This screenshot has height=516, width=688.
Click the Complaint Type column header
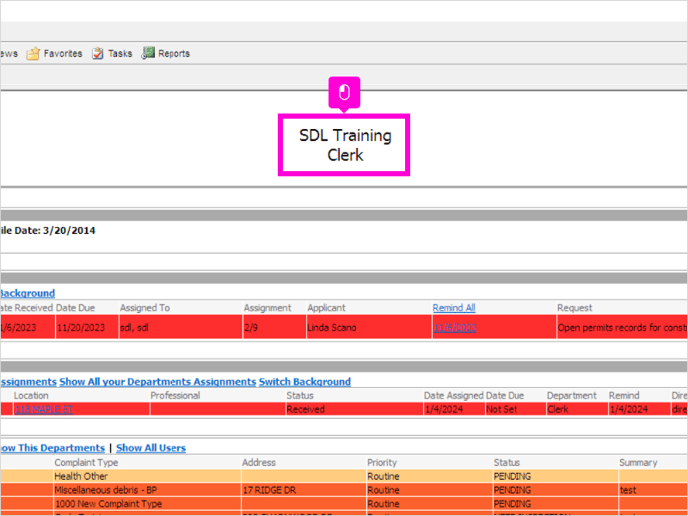[x=86, y=462]
